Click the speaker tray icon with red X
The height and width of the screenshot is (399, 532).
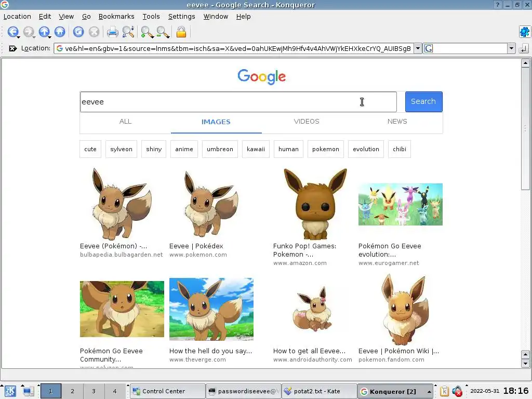[x=457, y=391]
